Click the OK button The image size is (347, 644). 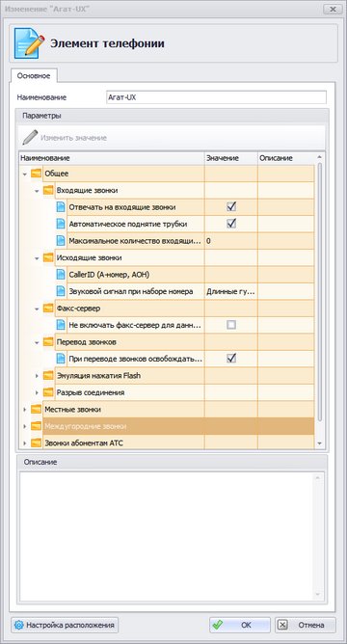tap(240, 625)
